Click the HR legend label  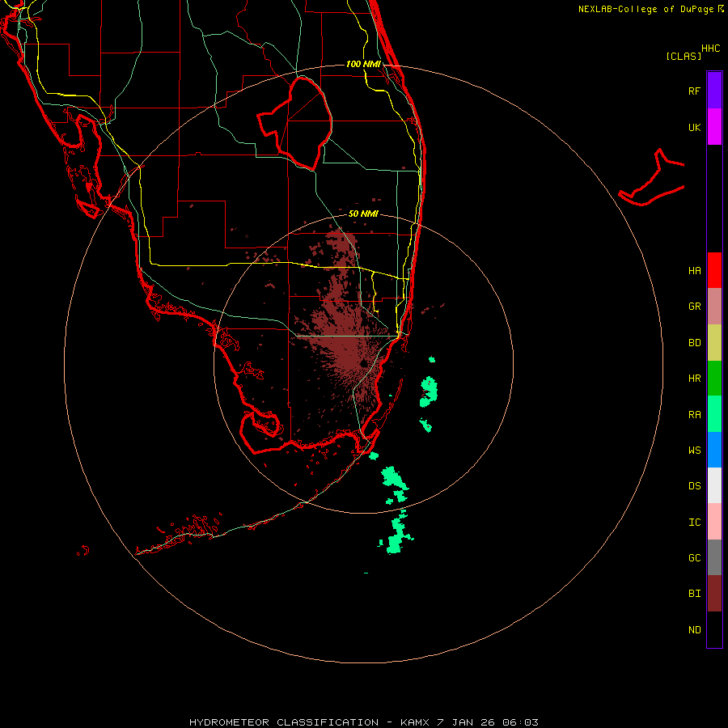coord(694,379)
